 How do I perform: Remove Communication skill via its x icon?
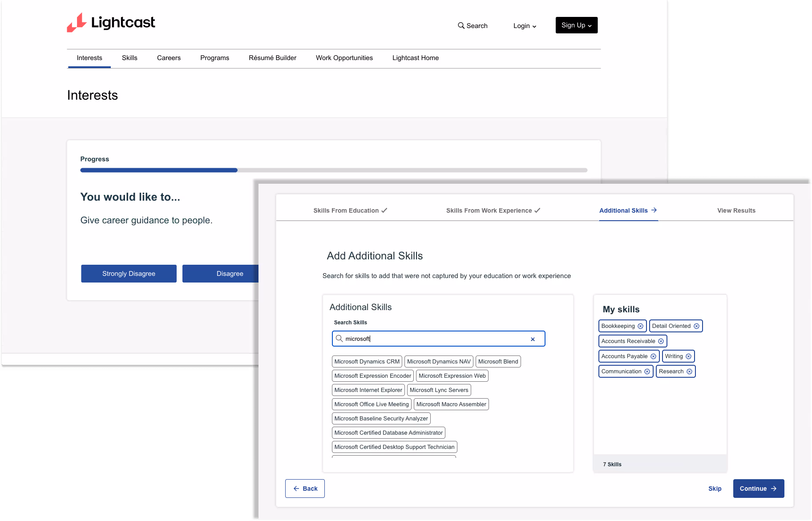(x=647, y=372)
